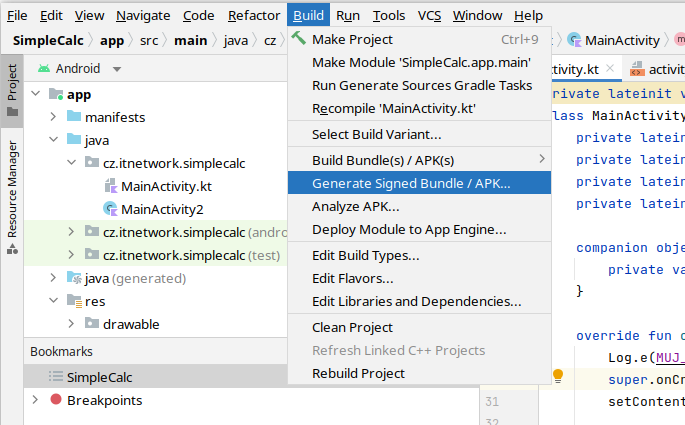The height and width of the screenshot is (425, 685).
Task: Click the SimpleCalc breadcrumb
Action: tap(48, 40)
